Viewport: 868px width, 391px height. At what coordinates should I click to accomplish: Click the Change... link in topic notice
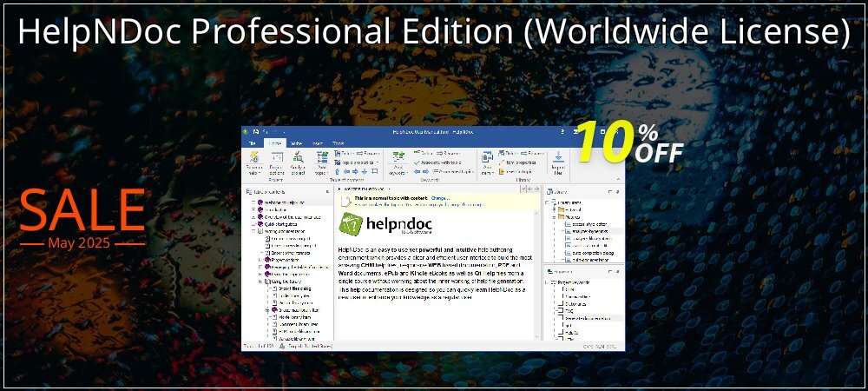(440, 198)
